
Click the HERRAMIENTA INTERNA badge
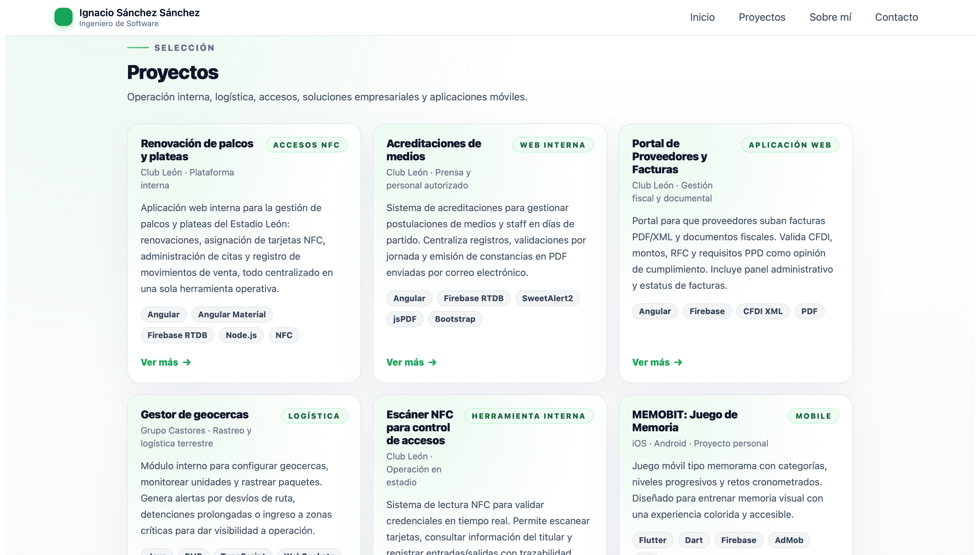[x=528, y=416]
